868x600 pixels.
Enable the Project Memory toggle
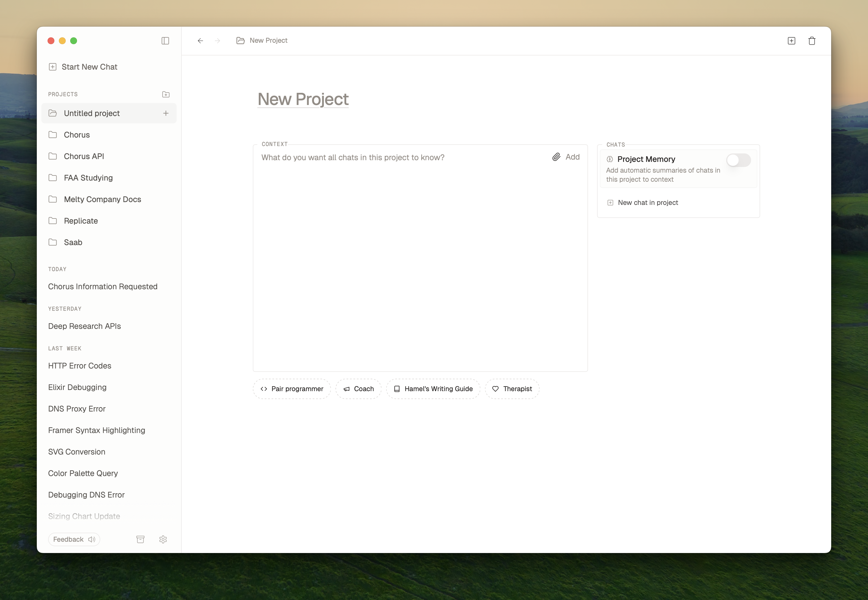739,160
